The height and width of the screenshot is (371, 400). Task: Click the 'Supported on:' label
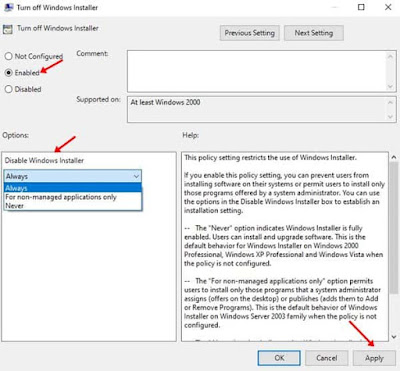(98, 99)
